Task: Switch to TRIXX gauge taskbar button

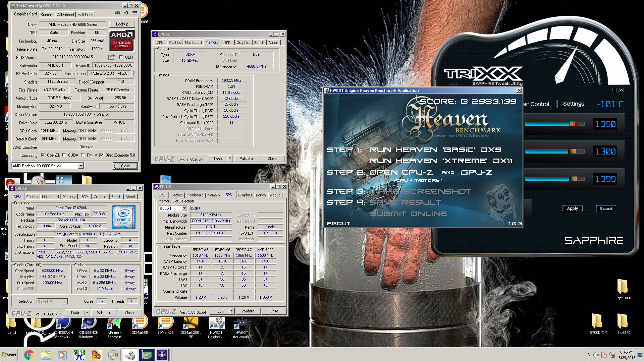Action: click(x=113, y=355)
